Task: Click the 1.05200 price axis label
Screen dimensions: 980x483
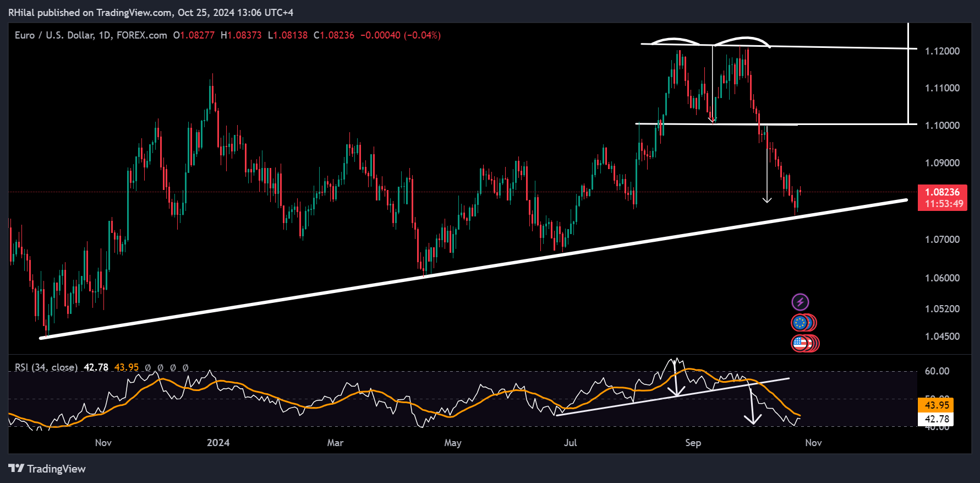Action: pos(942,309)
